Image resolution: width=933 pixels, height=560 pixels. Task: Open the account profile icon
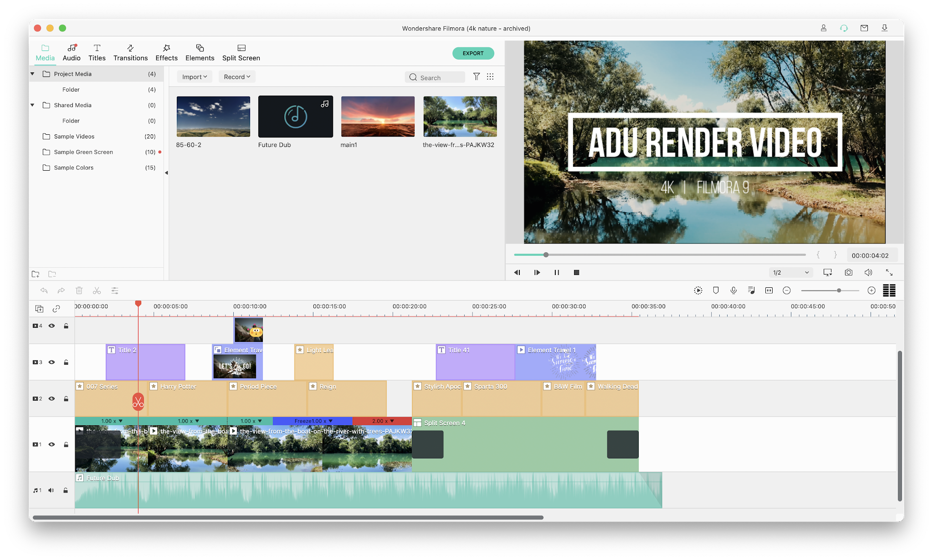tap(824, 28)
